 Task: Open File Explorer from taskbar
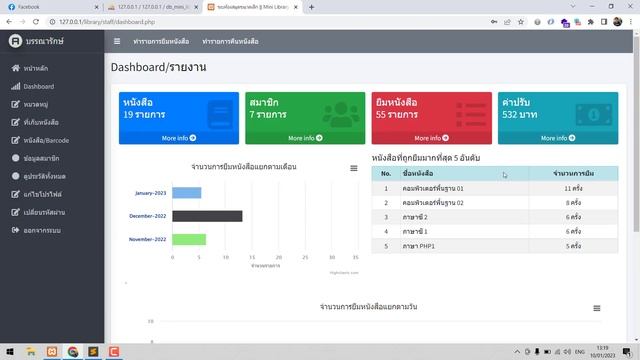pyautogui.click(x=31, y=351)
